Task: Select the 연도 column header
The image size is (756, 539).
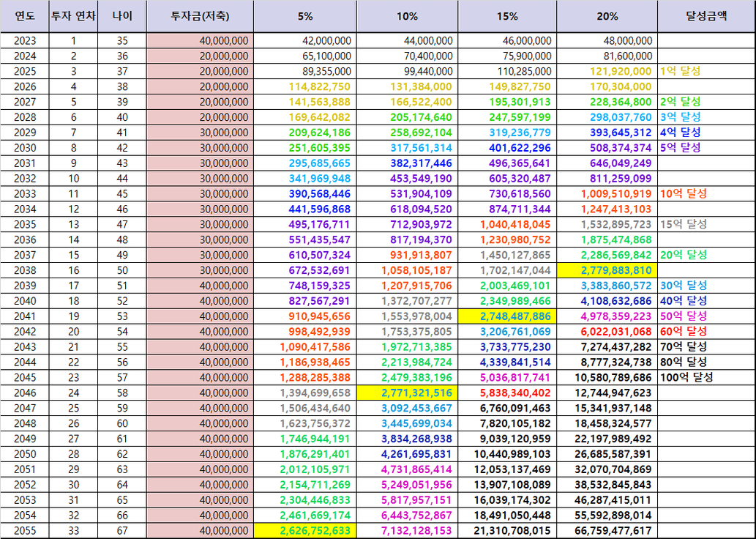Action: (x=25, y=16)
